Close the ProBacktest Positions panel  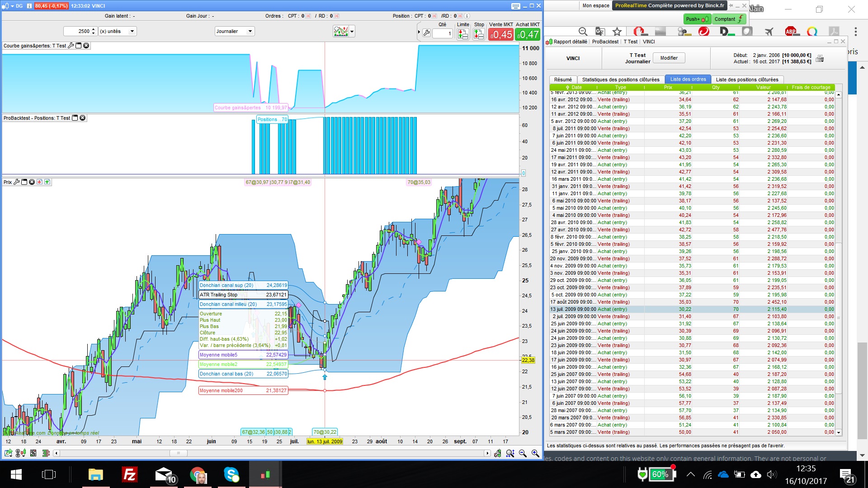coord(83,118)
